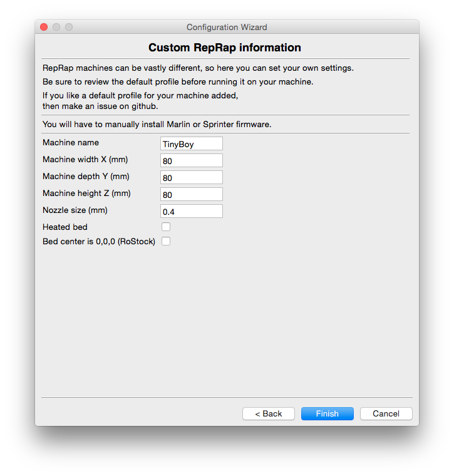Click the disabled minimize window button

tap(56, 27)
